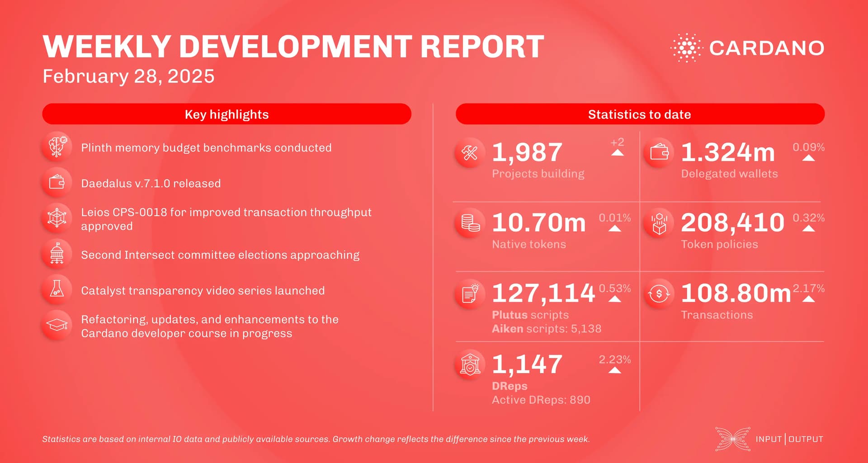Click the flask icon for Catalyst video series
The height and width of the screenshot is (463, 868).
(x=57, y=289)
